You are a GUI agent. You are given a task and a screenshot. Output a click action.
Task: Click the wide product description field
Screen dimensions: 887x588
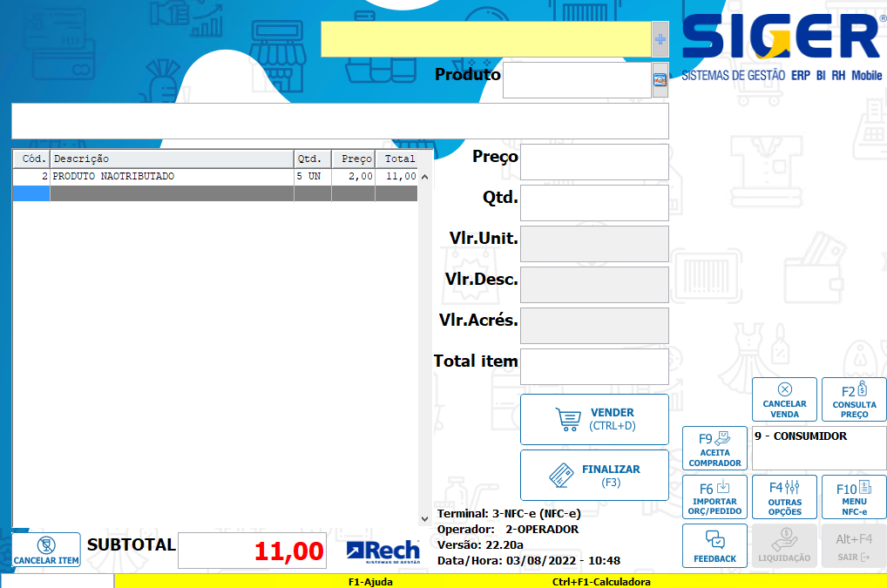click(x=340, y=121)
